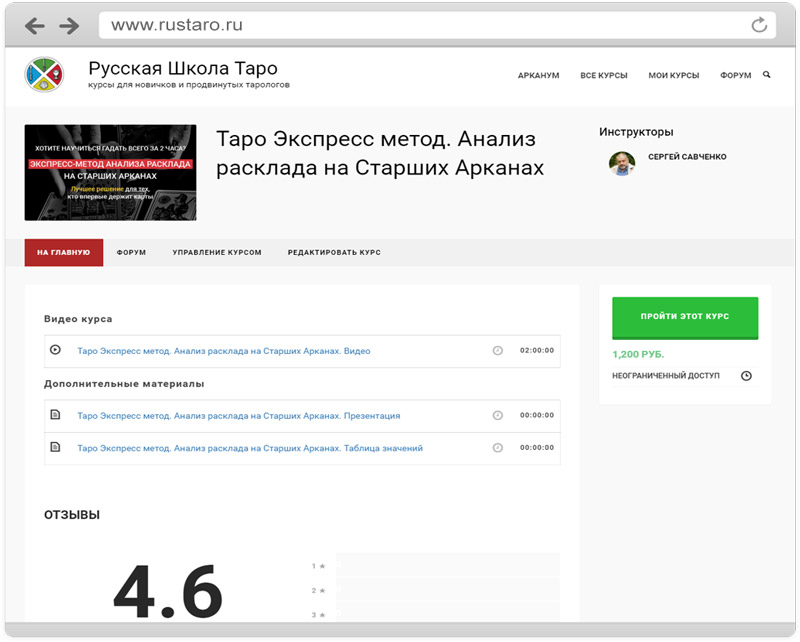
Task: Click the browser forward arrow
Action: [x=68, y=25]
